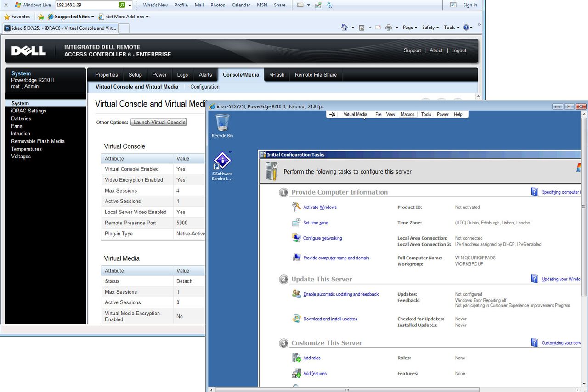Click the console window horizontal scrollbar
Image resolution: width=588 pixels, height=392 pixels.
[347, 389]
